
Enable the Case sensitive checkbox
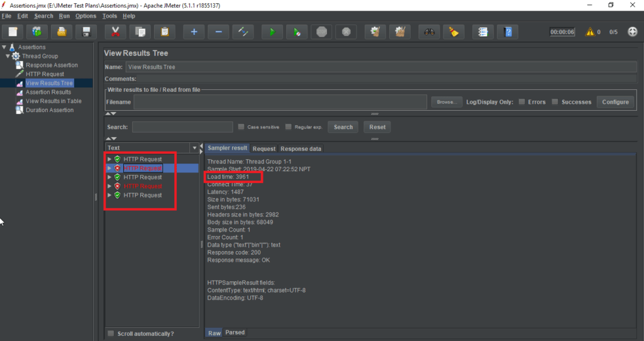241,127
